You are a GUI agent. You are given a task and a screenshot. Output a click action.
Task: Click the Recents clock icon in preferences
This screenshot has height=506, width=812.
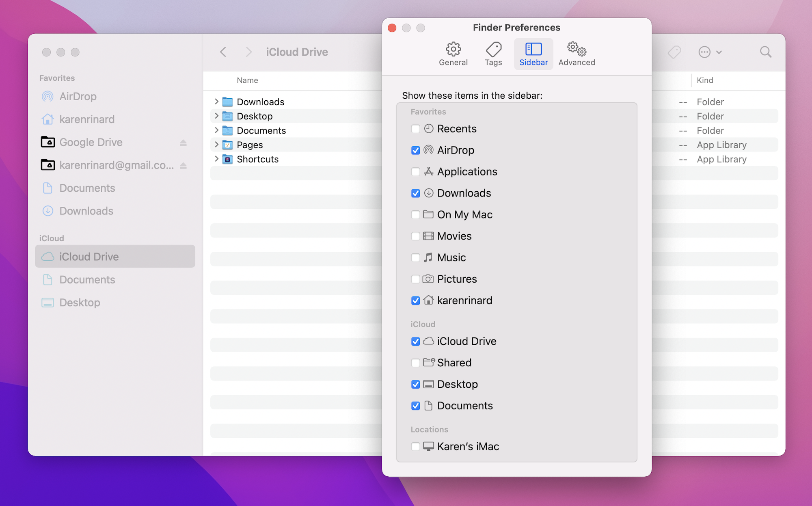tap(428, 129)
